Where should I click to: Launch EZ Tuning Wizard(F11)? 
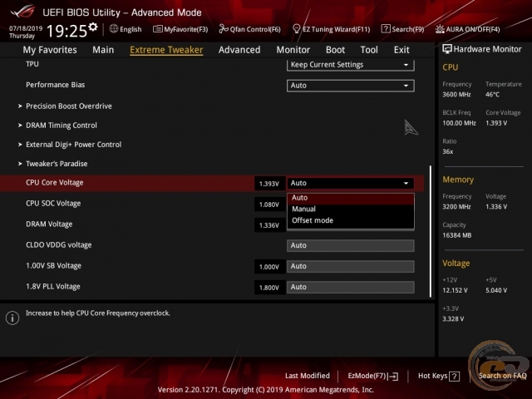[x=331, y=29]
